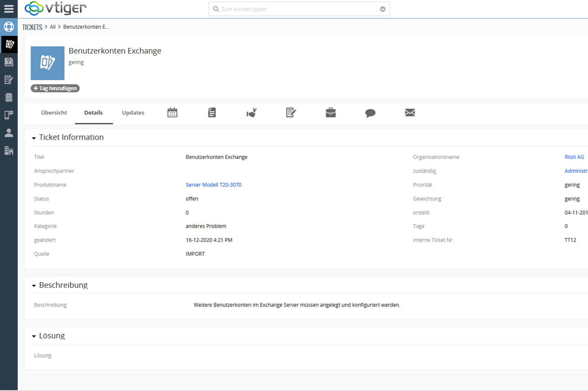Open the hamburger menu at the top left

tap(9, 9)
